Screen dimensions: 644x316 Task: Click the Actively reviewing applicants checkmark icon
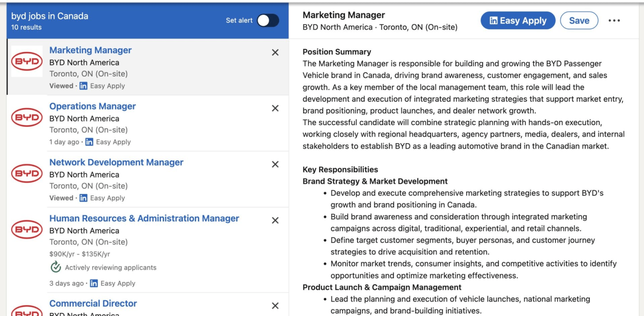(x=55, y=267)
